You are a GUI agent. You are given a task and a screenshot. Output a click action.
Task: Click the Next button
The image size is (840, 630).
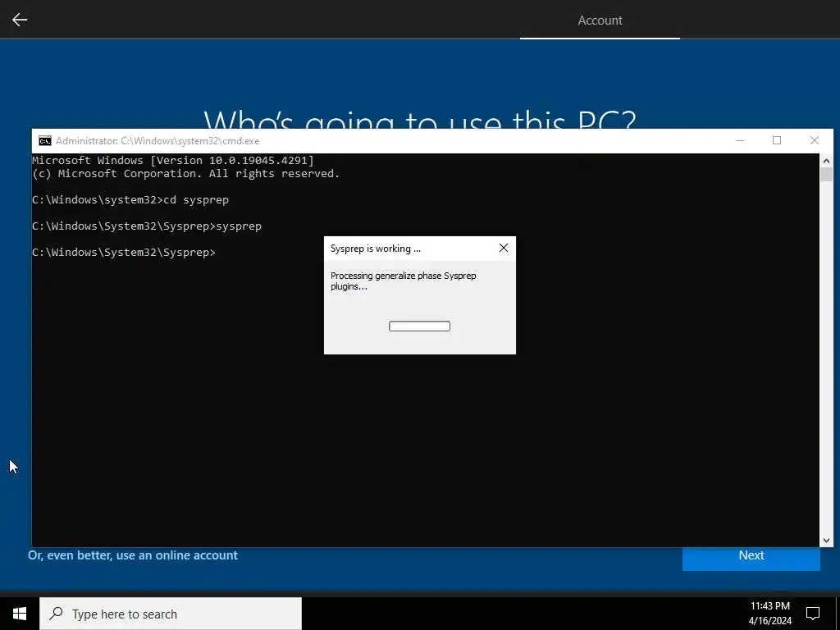751,556
